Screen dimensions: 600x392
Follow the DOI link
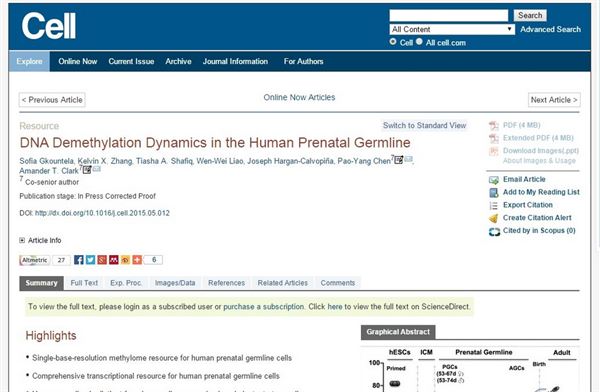(102, 213)
